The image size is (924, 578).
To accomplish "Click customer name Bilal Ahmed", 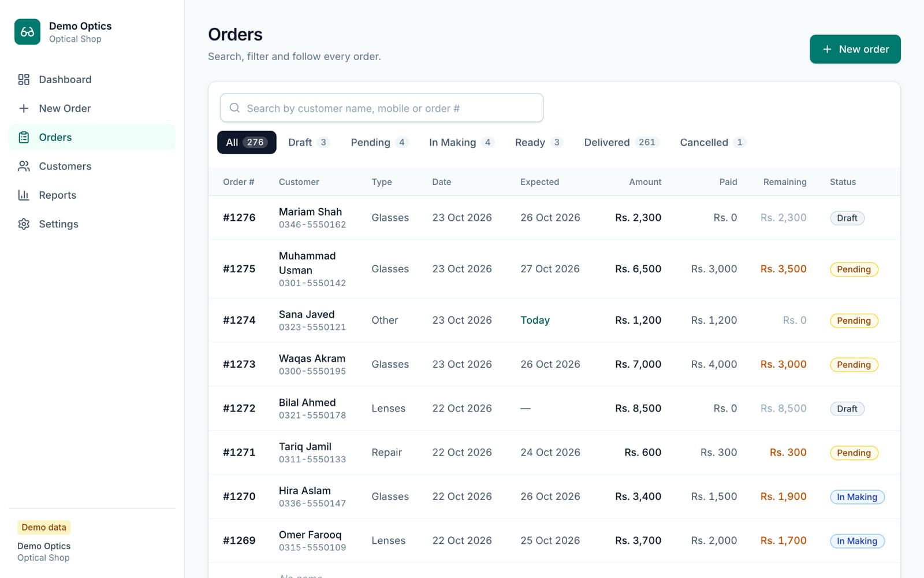I will pyautogui.click(x=307, y=402).
